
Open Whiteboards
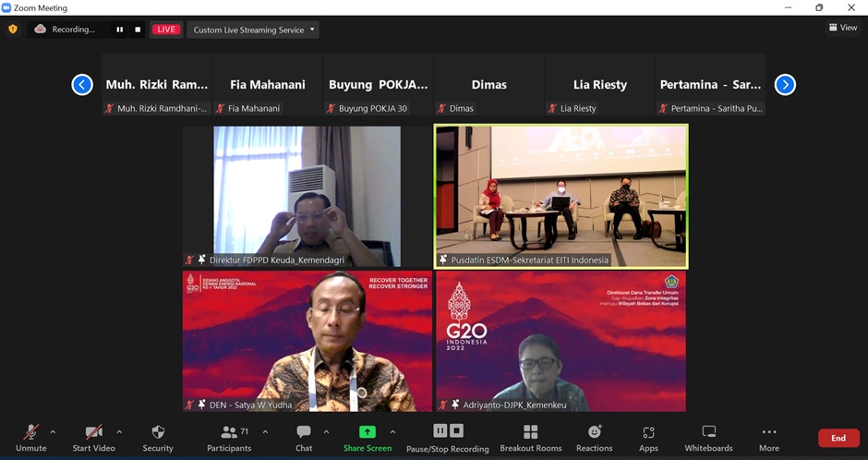tap(708, 437)
